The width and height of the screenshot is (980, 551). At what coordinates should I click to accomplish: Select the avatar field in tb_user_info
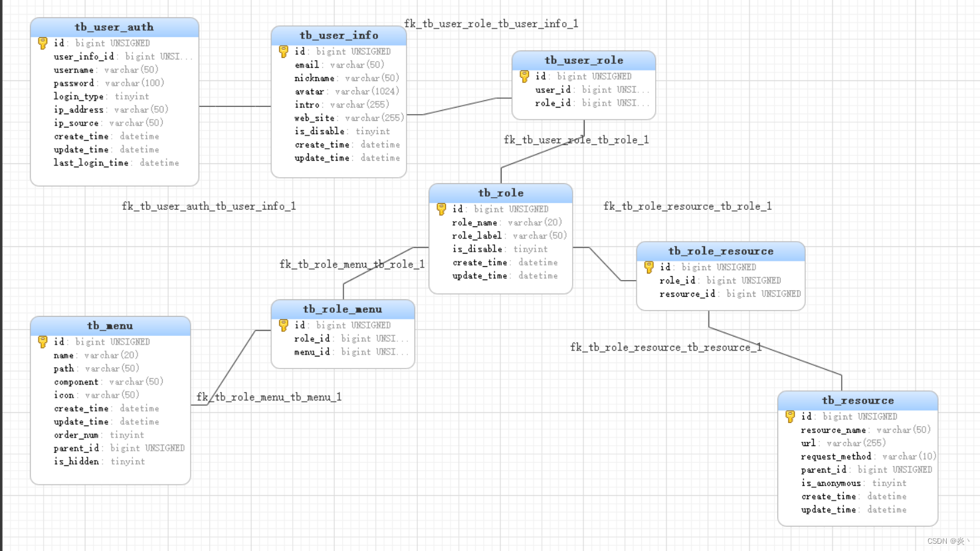pos(347,92)
